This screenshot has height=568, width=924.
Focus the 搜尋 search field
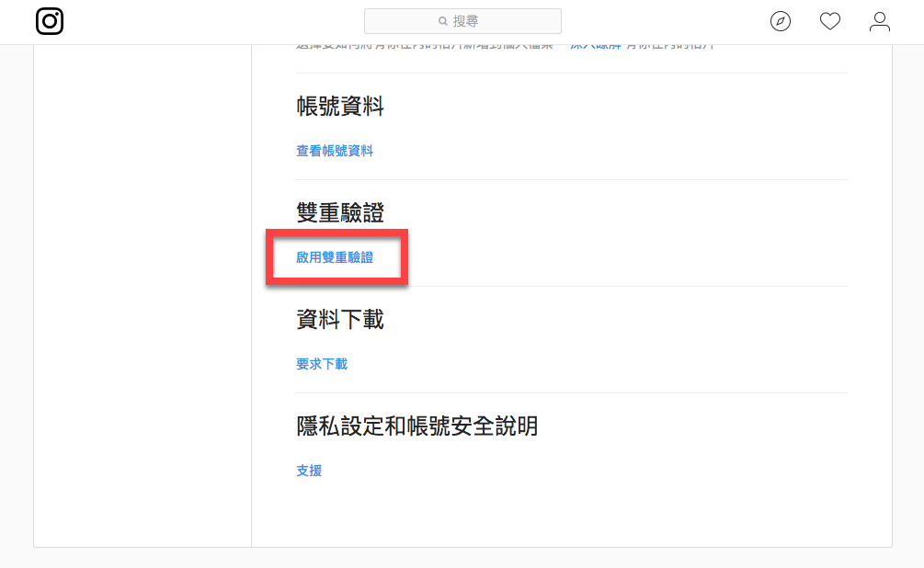[462, 21]
